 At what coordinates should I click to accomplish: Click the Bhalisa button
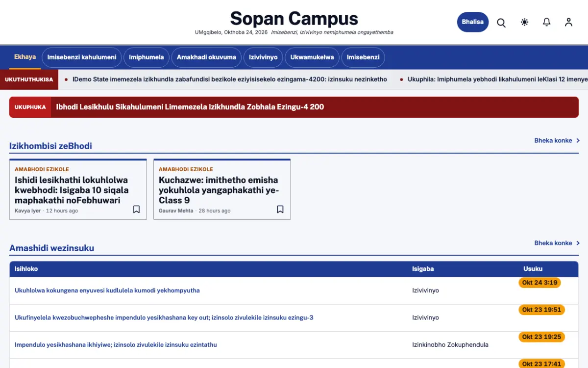(x=473, y=22)
